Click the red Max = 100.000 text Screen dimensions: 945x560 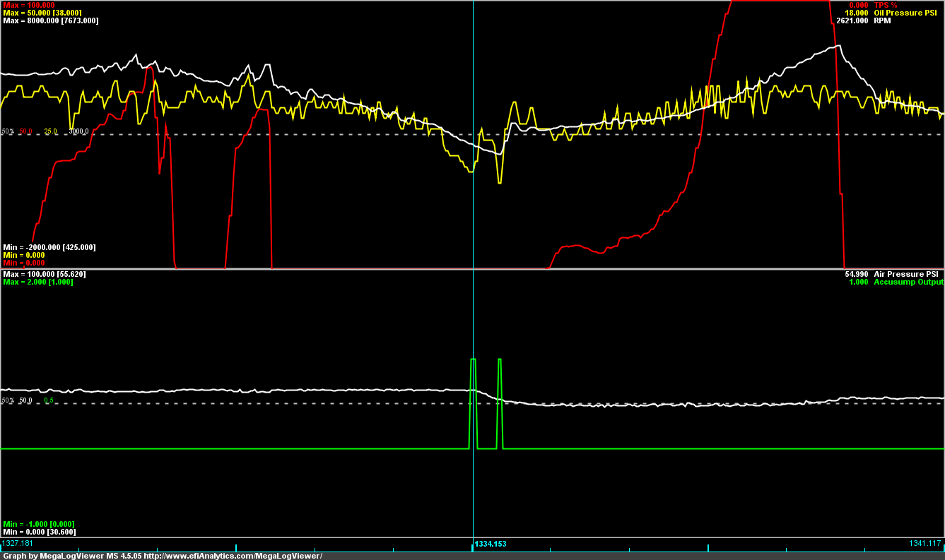pos(28,5)
